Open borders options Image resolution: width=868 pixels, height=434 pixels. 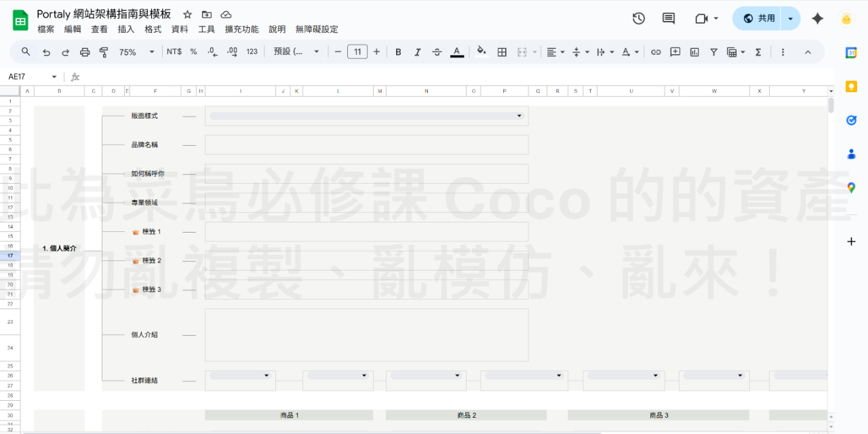(502, 52)
